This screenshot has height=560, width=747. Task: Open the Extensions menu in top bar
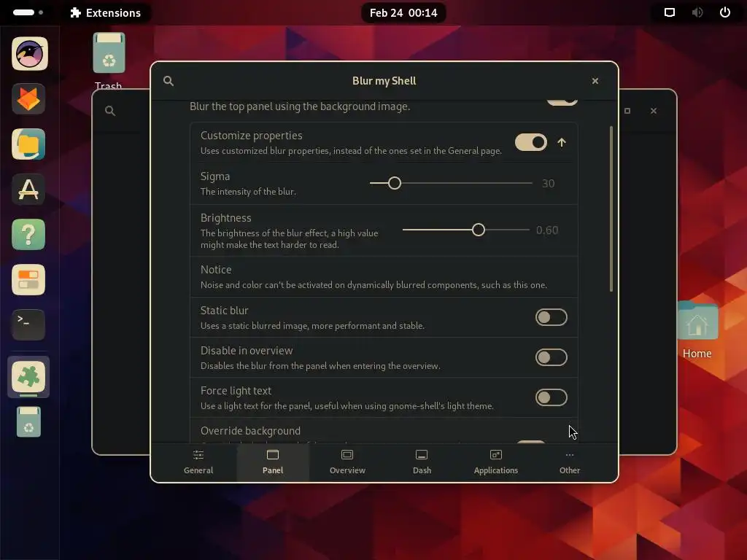click(x=106, y=13)
